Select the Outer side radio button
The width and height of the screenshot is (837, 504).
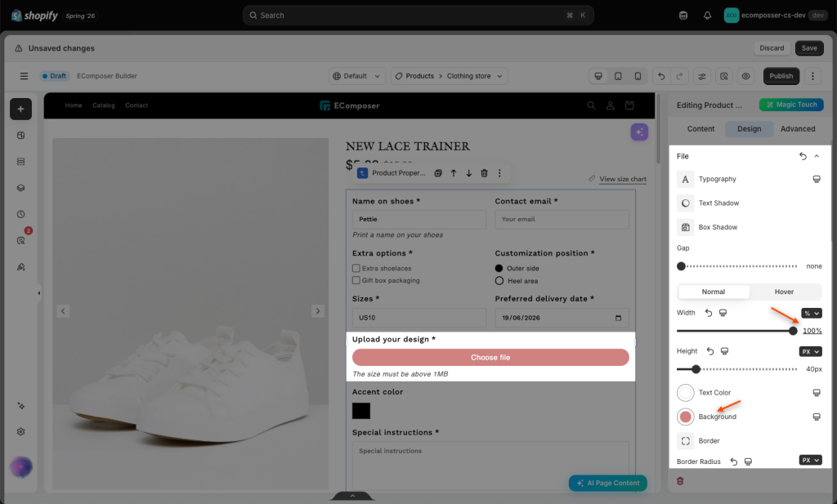coord(499,268)
